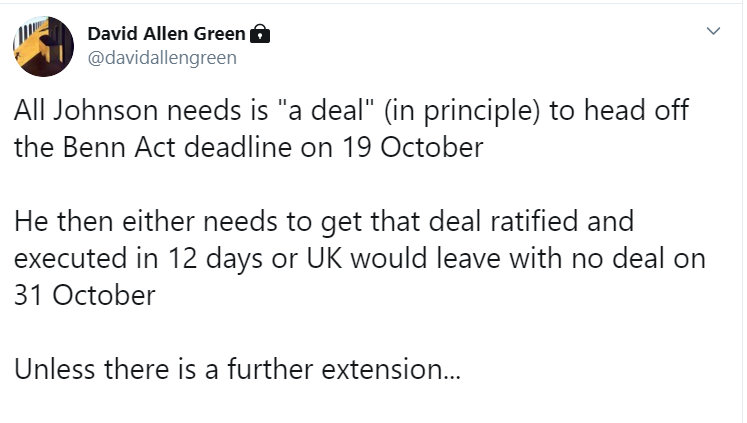Click the "19 October" date text
Image resolution: width=747 pixels, height=423 pixels.
point(413,147)
